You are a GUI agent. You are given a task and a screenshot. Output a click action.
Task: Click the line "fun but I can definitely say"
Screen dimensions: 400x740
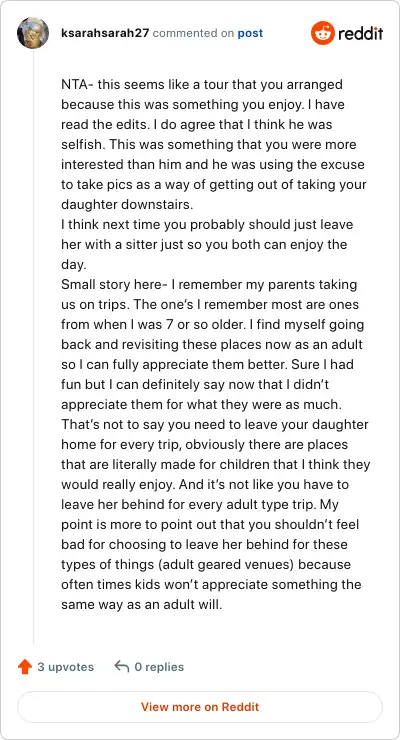click(x=195, y=385)
